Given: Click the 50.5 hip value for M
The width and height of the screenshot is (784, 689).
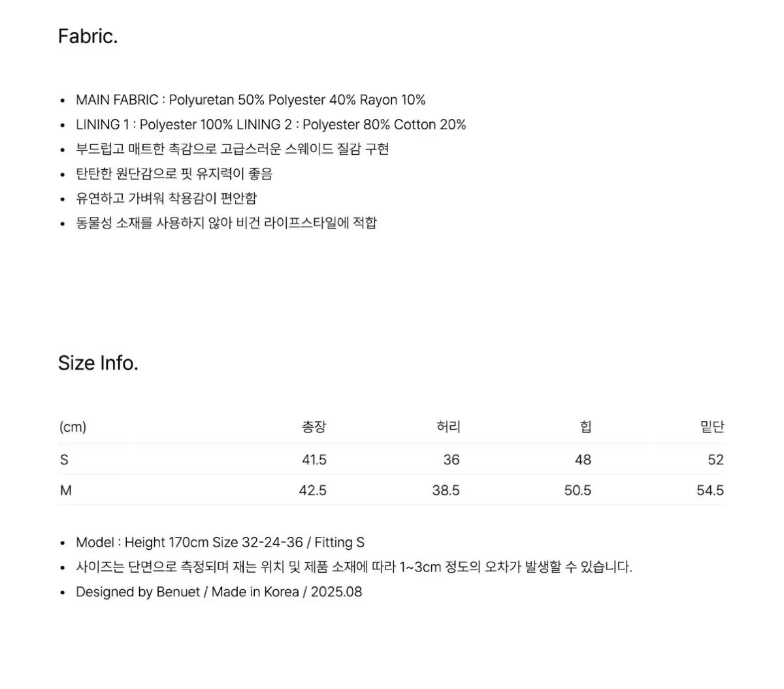Looking at the screenshot, I should coord(578,490).
